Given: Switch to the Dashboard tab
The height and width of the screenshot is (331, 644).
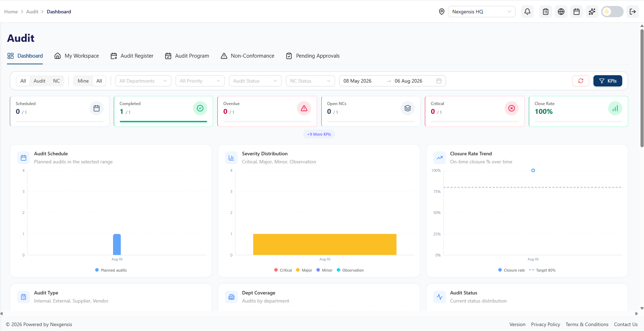Looking at the screenshot, I should tap(25, 56).
